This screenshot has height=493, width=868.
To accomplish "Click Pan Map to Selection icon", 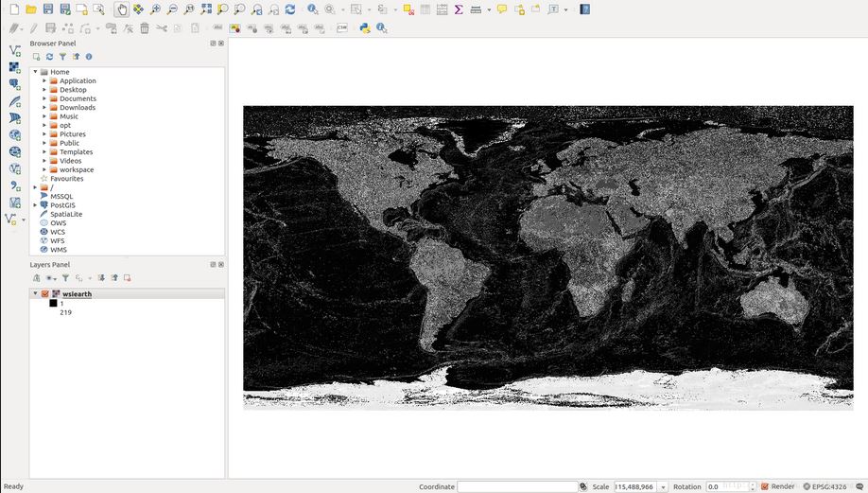I will pos(138,9).
